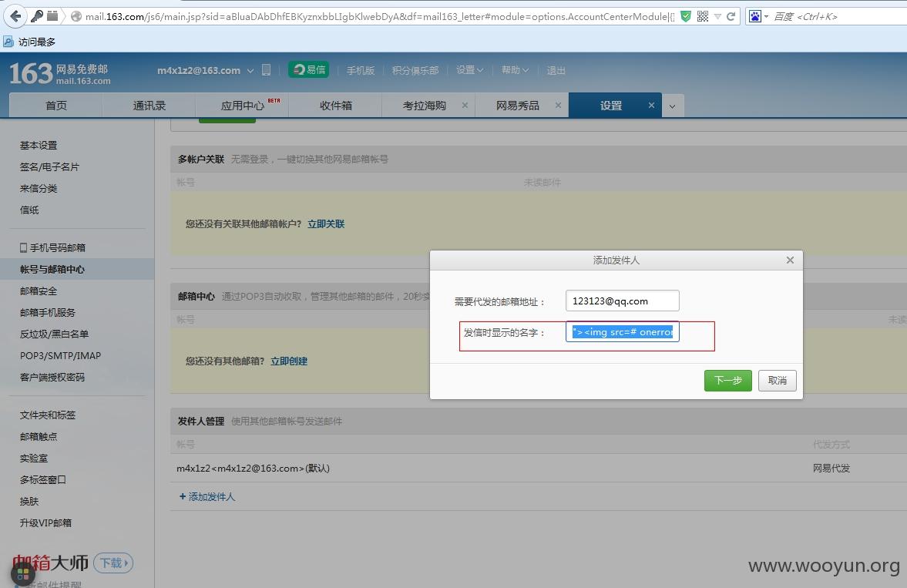Open the 访问最多 bookmark
The width and height of the screenshot is (907, 588).
pos(29,42)
